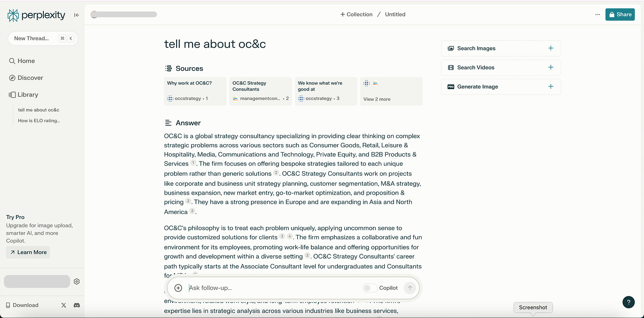The height and width of the screenshot is (318, 644).
Task: Click the Try Pro heading
Action: [x=15, y=217]
